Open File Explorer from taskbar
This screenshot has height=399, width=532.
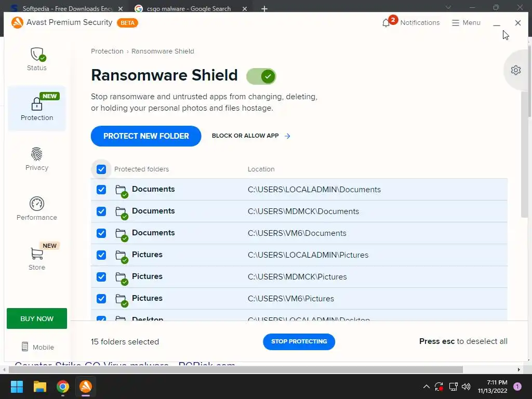click(x=39, y=387)
